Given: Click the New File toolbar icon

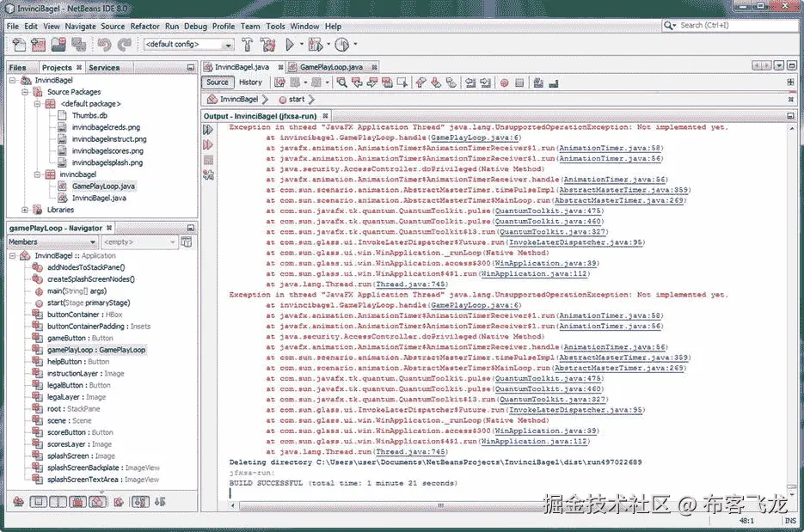Looking at the screenshot, I should 18,45.
